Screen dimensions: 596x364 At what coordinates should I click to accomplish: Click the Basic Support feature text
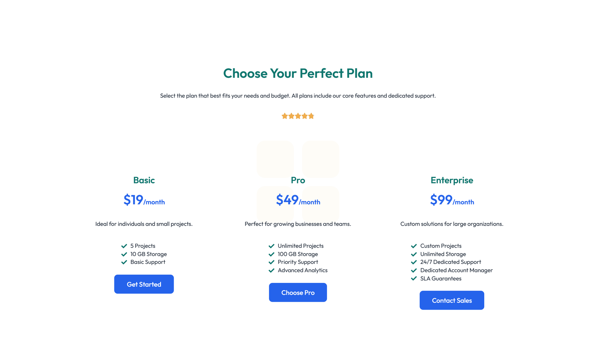[148, 262]
